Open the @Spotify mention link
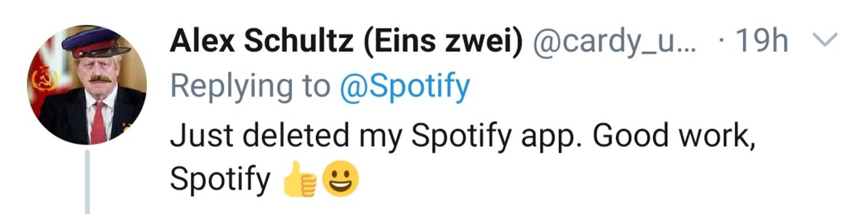Image resolution: width=868 pixels, height=214 pixels. click(x=404, y=86)
